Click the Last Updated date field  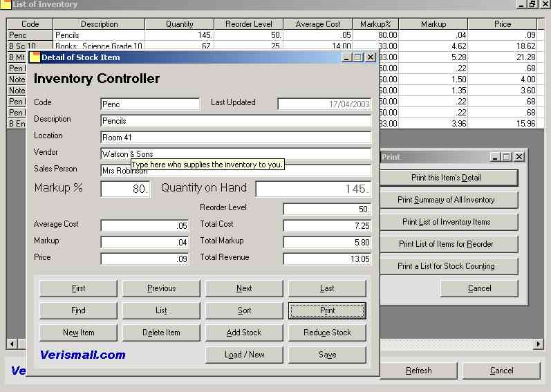pyautogui.click(x=324, y=104)
